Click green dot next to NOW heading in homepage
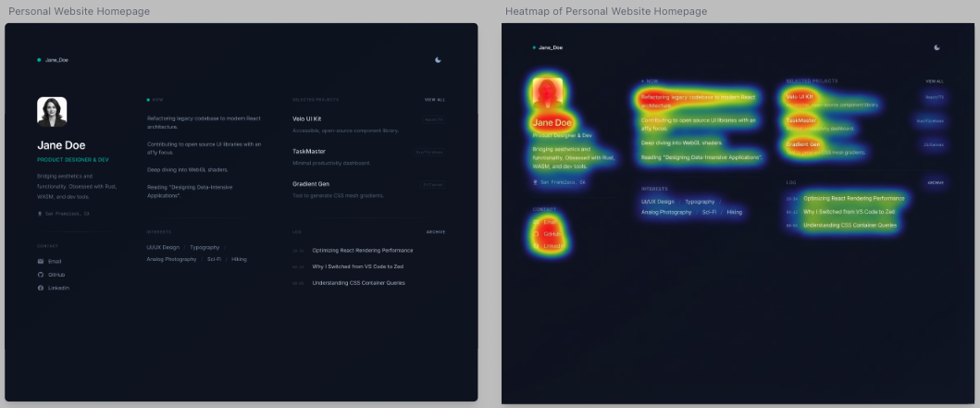Image resolution: width=980 pixels, height=408 pixels. tap(148, 99)
